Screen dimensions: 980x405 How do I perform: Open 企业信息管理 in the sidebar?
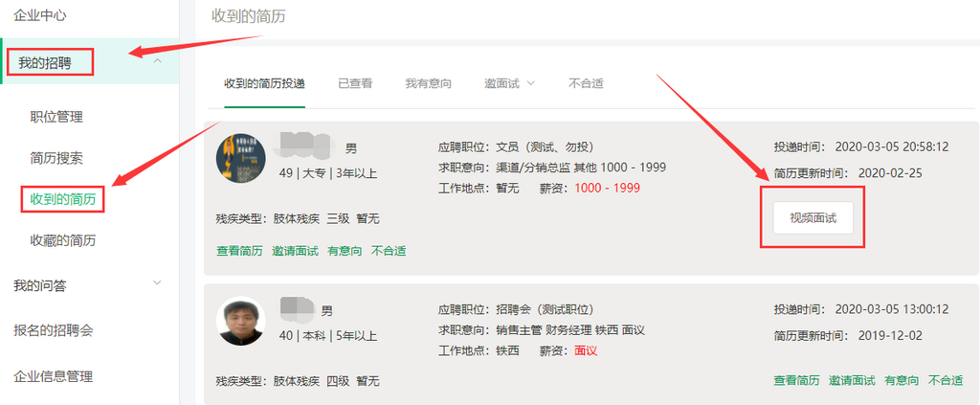(x=54, y=376)
